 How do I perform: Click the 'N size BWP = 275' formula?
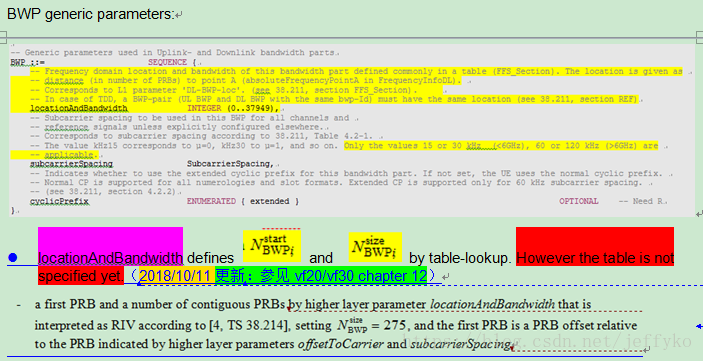tap(371, 325)
